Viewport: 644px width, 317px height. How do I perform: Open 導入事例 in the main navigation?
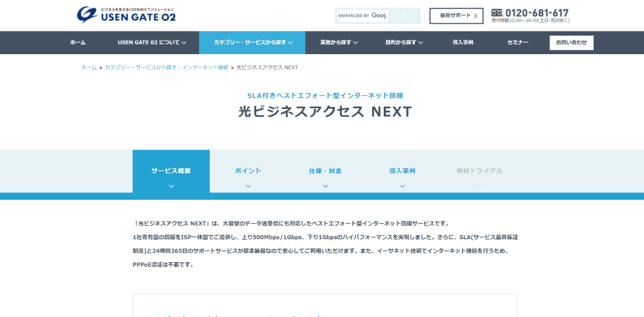463,43
